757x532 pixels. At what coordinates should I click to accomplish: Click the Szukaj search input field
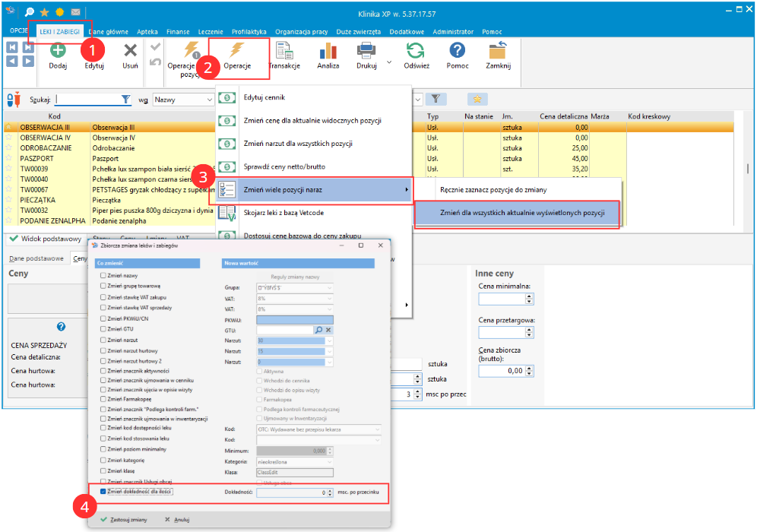pos(87,100)
